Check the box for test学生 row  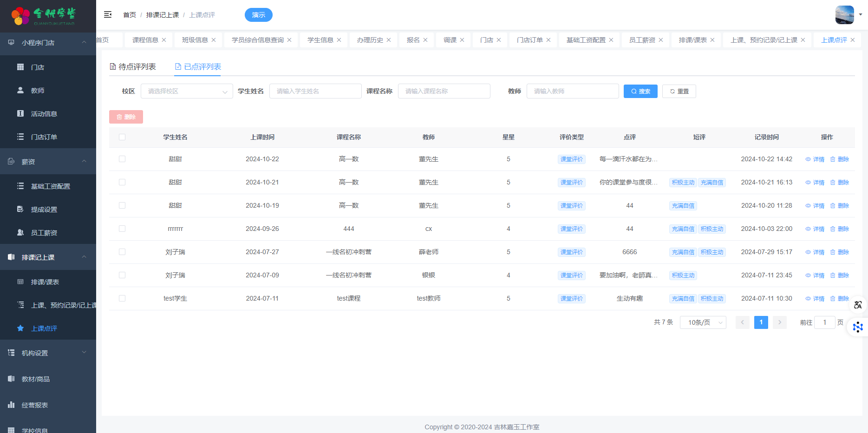point(122,298)
